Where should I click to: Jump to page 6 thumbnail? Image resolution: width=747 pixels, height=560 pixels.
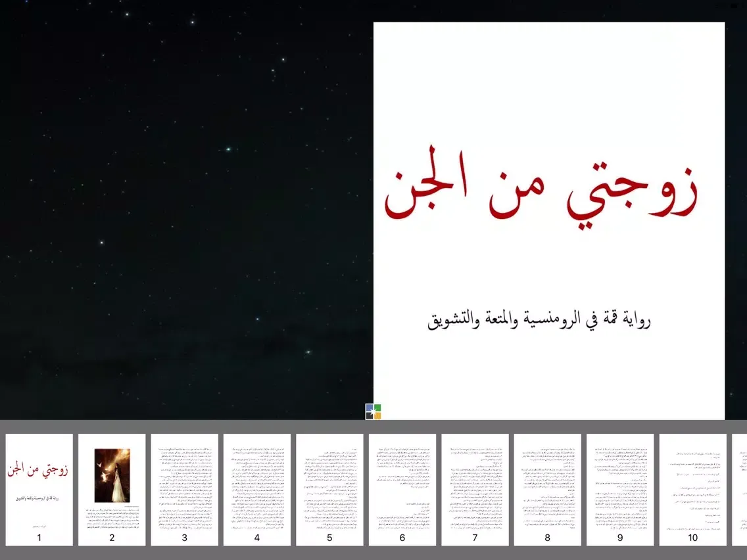[402, 490]
